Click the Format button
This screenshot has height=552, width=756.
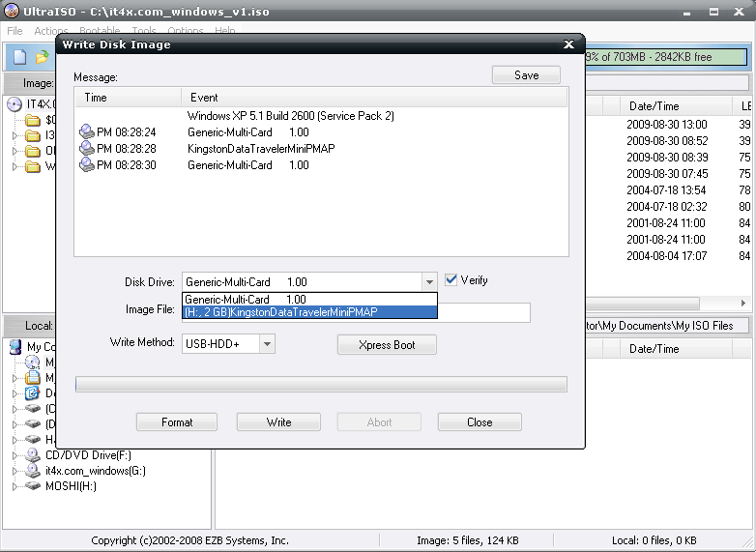click(177, 422)
